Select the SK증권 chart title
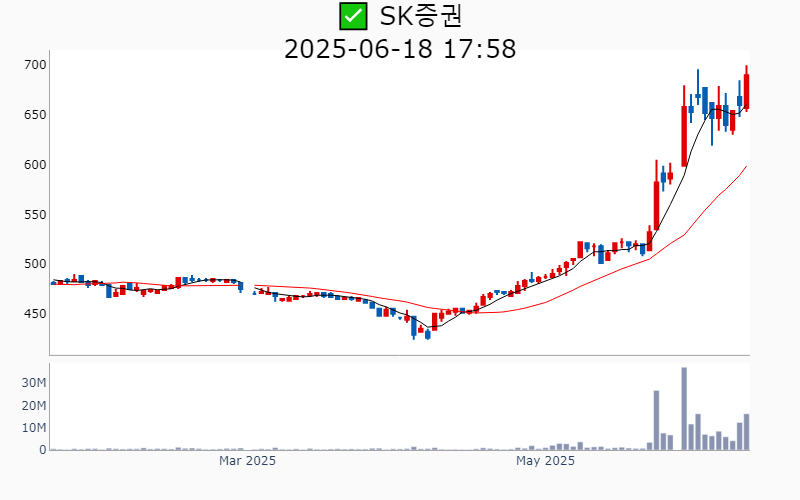Viewport: 800px width, 500px height. pyautogui.click(x=421, y=16)
